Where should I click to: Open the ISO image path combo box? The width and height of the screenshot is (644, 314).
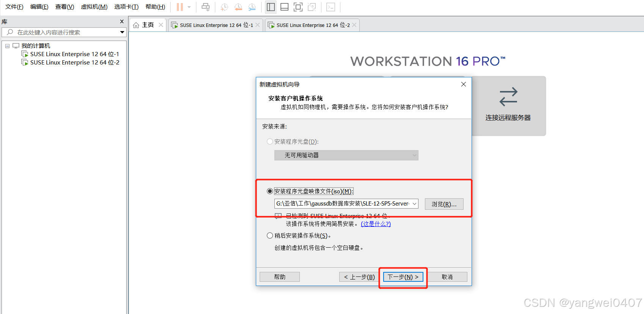coord(346,204)
